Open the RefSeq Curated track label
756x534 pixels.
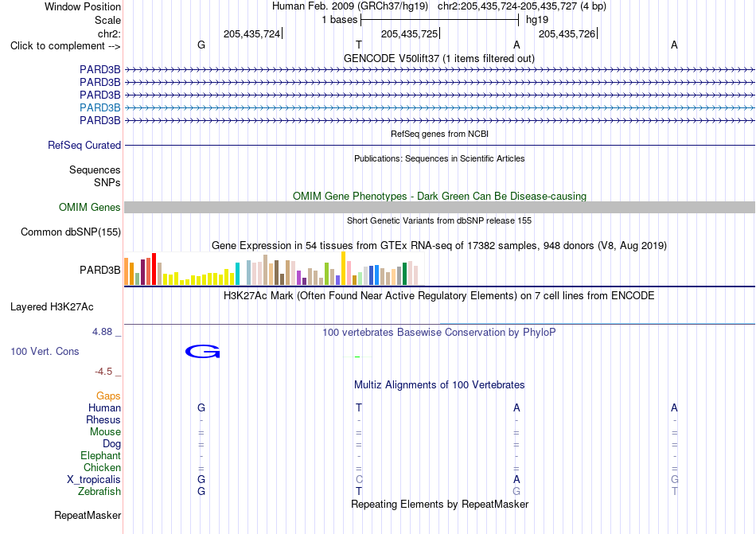click(84, 145)
